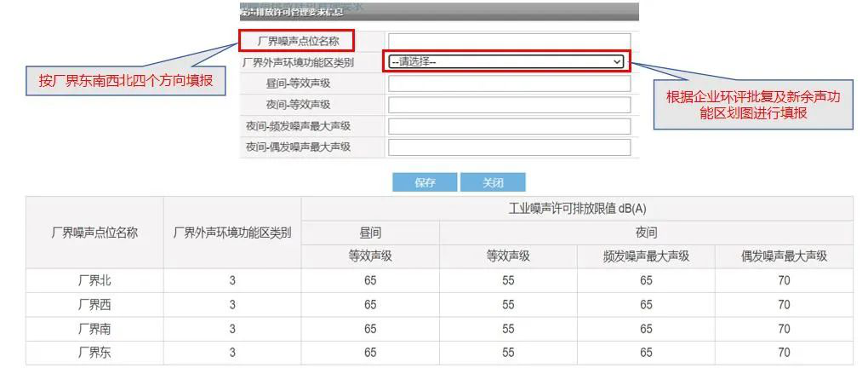Click the 夜间-等效声级 input field

(509, 105)
